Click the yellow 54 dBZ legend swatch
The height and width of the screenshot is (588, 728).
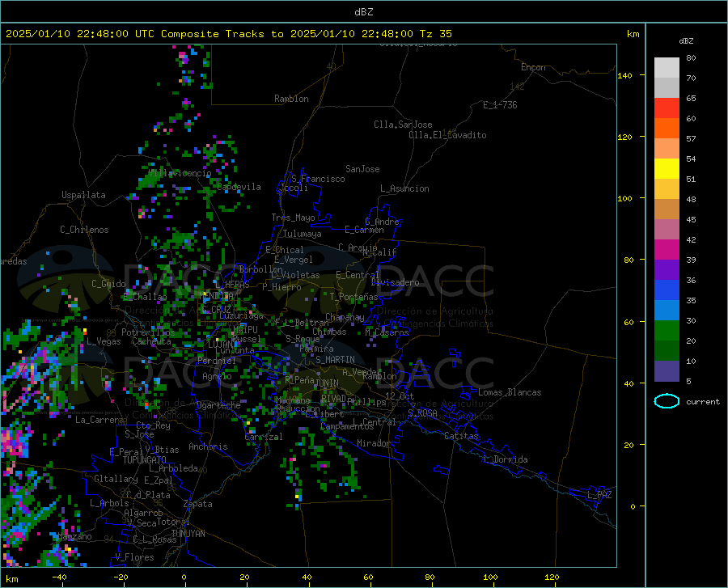pos(667,169)
